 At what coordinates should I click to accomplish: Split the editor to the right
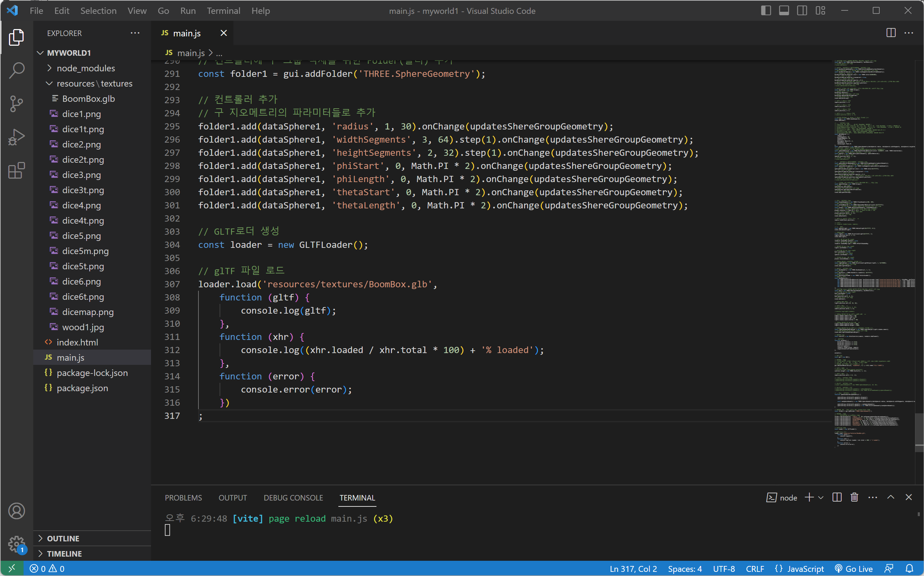click(890, 33)
